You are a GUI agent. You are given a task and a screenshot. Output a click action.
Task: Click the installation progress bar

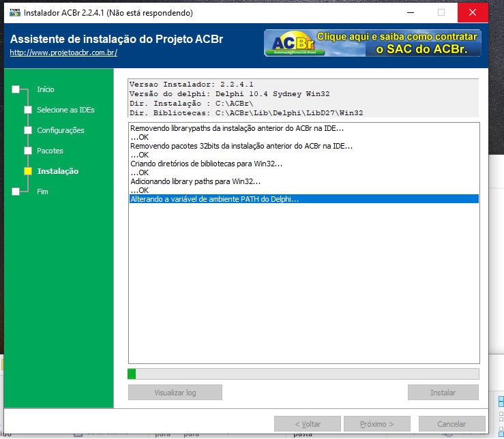click(x=303, y=374)
